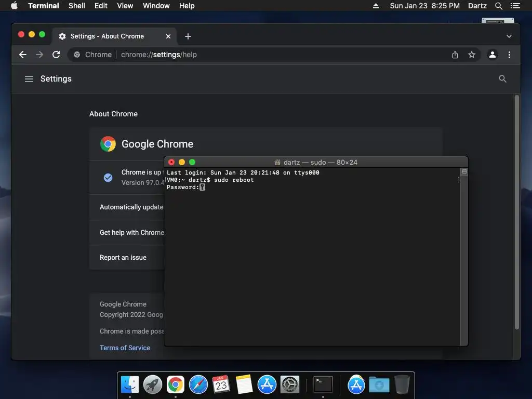
Task: Click the Terminal window title bar home icon
Action: tap(277, 162)
